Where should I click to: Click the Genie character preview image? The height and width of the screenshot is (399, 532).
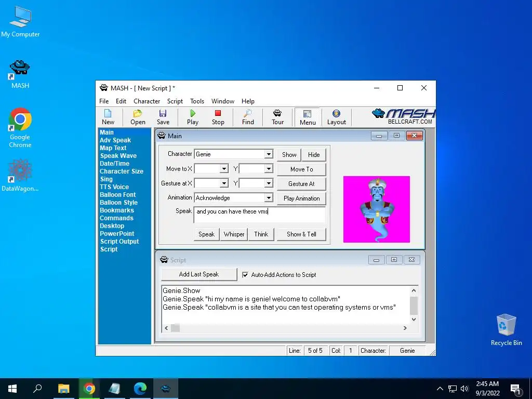point(376,209)
